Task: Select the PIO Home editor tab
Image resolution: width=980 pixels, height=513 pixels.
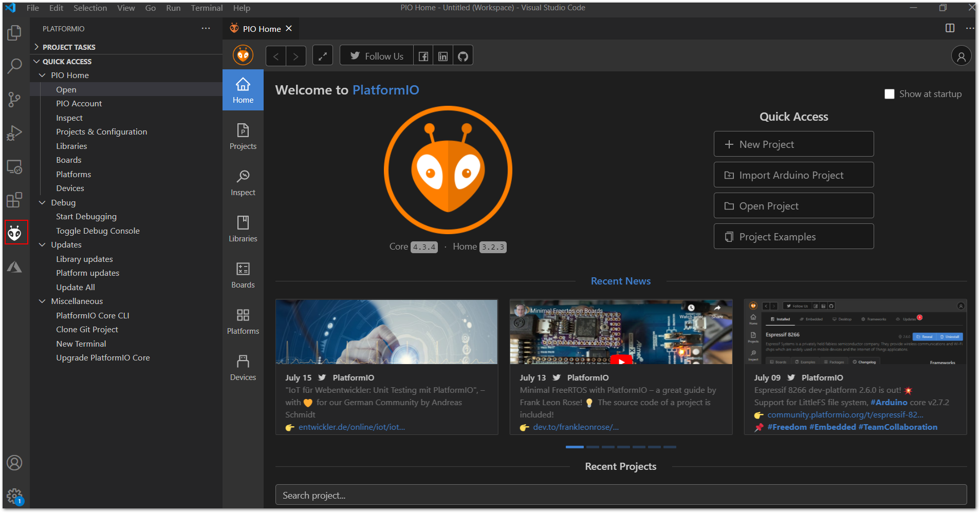Action: [x=262, y=29]
